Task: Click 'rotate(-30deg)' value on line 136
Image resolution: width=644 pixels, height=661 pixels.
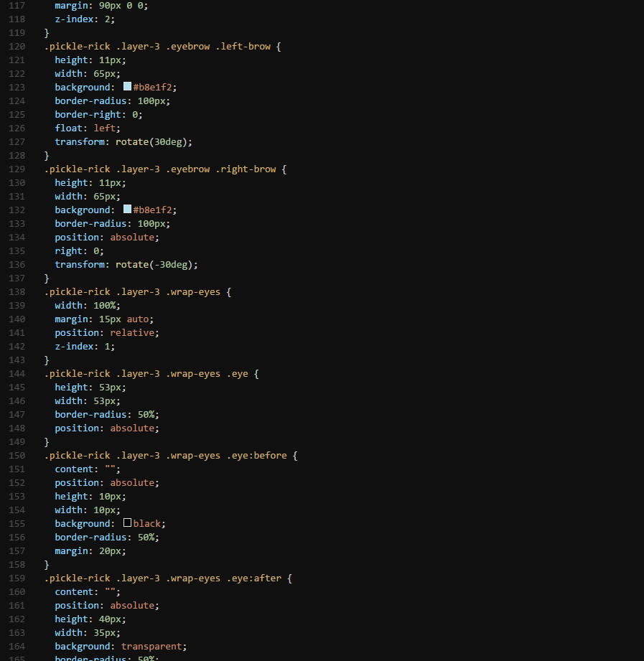Action: 154,264
